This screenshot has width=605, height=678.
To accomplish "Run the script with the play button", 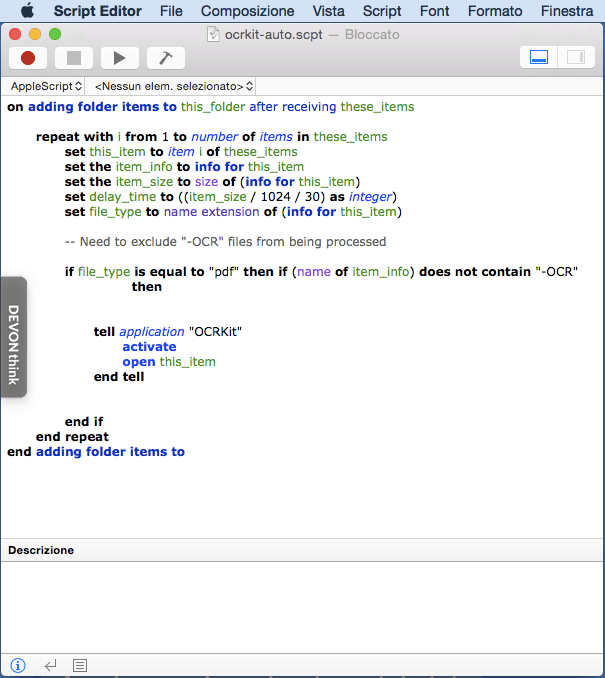I will (x=120, y=58).
